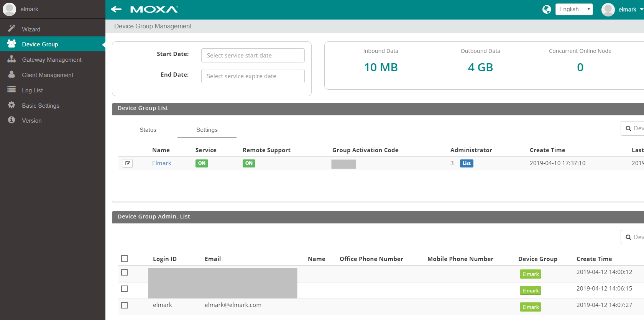
Task: Click the back arrow icon in header
Action: click(116, 9)
